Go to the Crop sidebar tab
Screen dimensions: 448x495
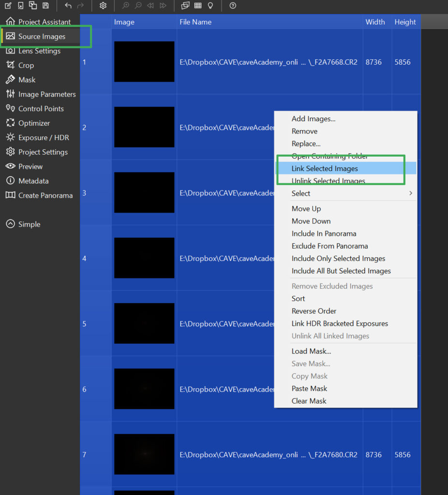coord(40,65)
